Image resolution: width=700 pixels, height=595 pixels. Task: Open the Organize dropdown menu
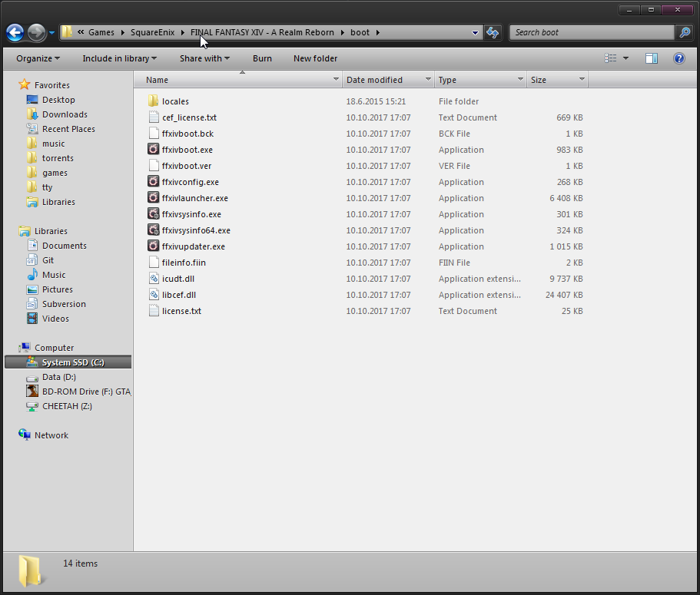(38, 58)
